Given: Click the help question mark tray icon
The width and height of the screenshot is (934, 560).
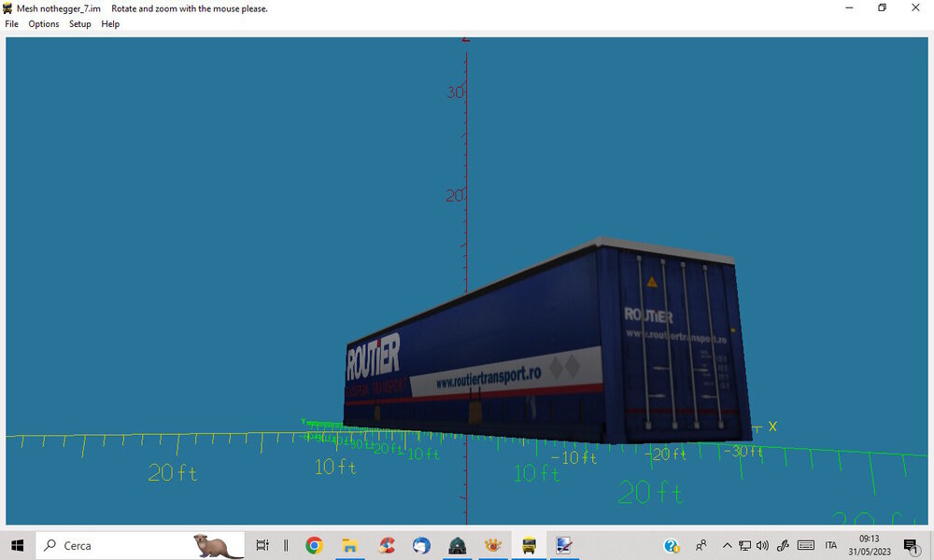Looking at the screenshot, I should tap(672, 545).
